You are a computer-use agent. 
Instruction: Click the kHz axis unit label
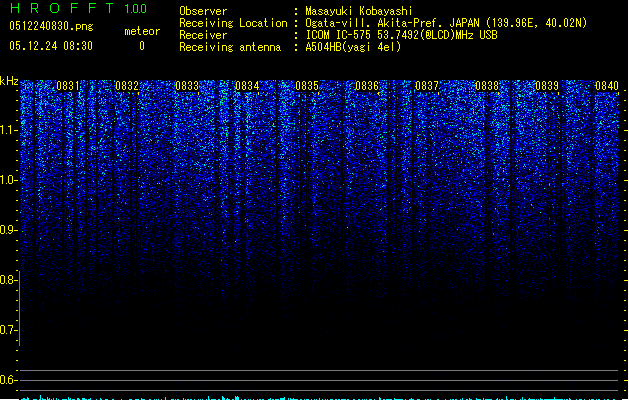pos(9,81)
